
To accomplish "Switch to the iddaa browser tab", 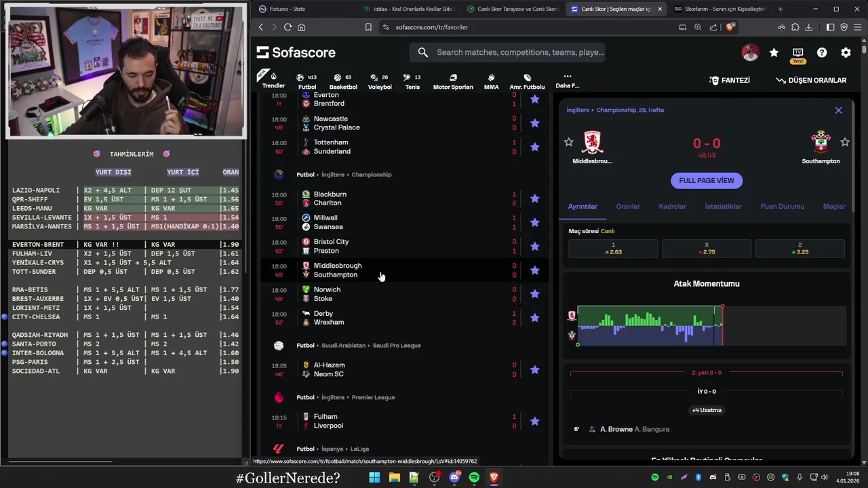I will click(x=408, y=9).
